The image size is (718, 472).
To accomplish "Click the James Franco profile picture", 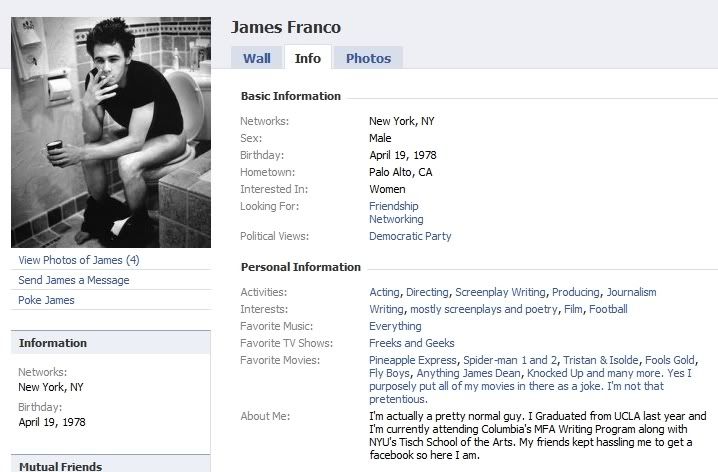I will pos(111,132).
